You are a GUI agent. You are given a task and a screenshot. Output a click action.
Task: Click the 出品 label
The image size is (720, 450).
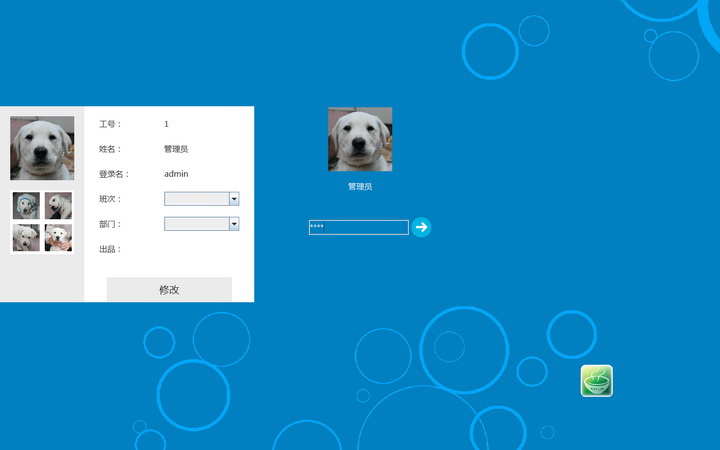click(x=110, y=249)
